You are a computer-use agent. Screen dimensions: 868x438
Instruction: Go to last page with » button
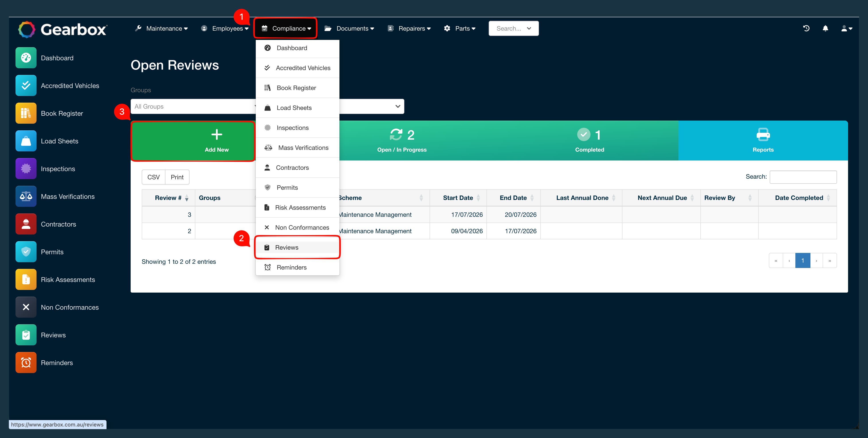point(830,261)
